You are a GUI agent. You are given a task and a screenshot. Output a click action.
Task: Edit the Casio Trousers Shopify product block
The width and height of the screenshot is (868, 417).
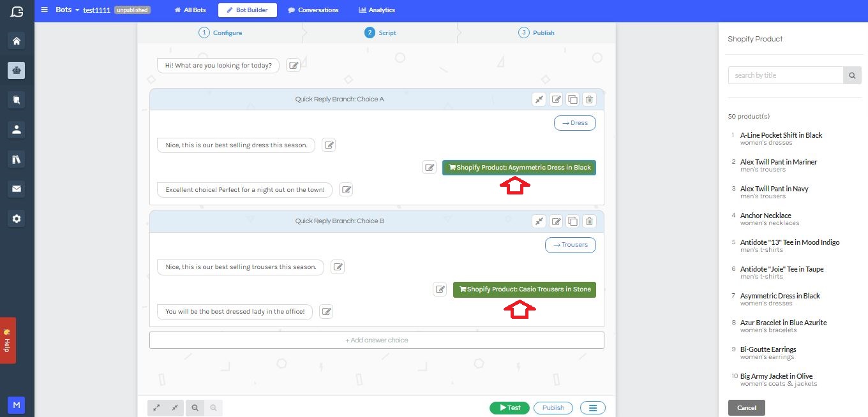(x=440, y=289)
